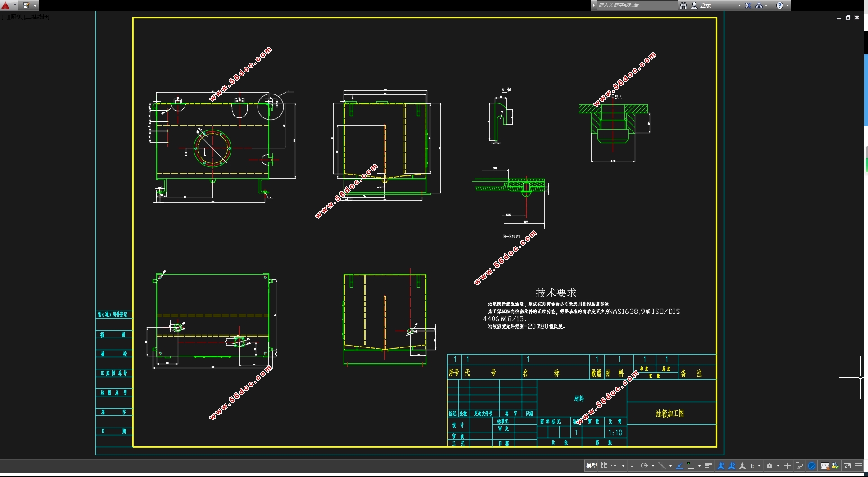Click the keyword search input field

click(x=636, y=5)
